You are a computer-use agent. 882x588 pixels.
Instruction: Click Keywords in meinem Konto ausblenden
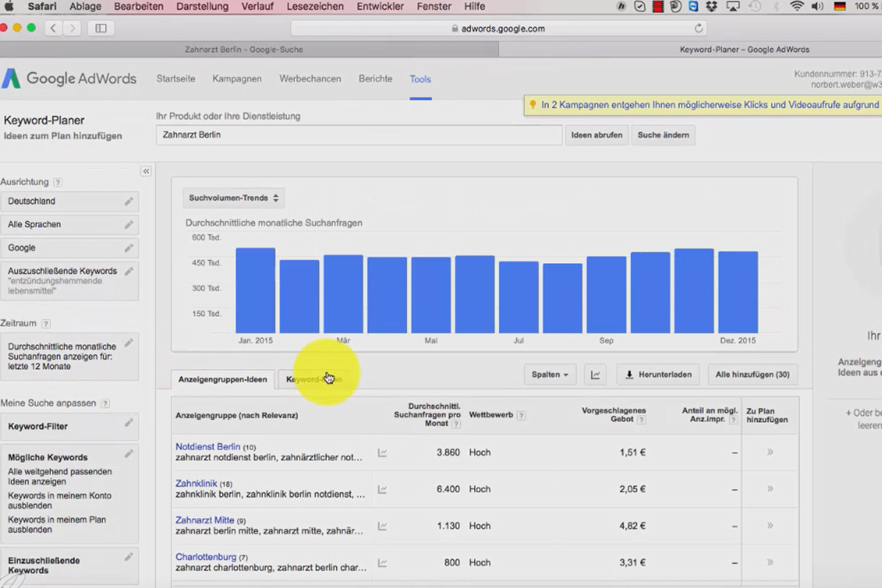pyautogui.click(x=60, y=501)
